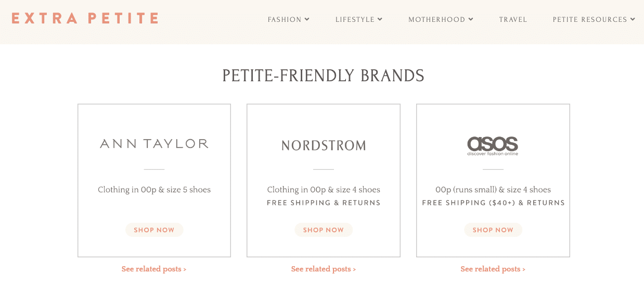The height and width of the screenshot is (286, 644).
Task: Expand the Fashion menu chevron
Action: [x=307, y=19]
